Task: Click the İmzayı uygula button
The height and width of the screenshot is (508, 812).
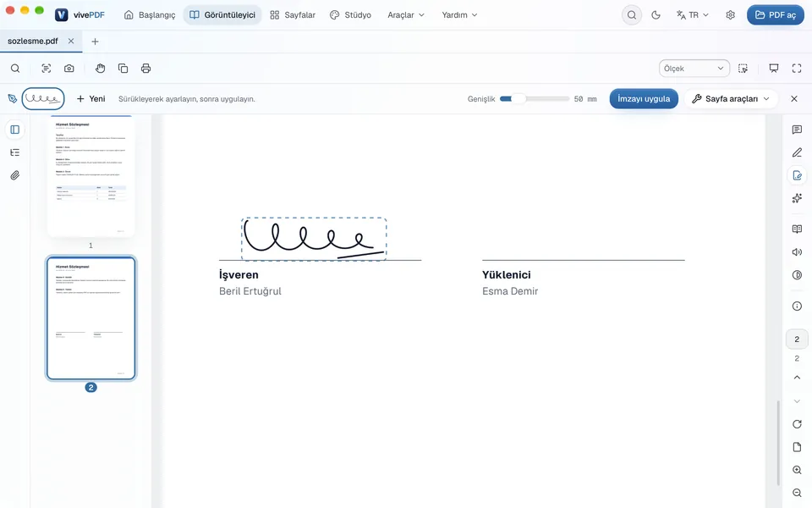Action: point(644,98)
